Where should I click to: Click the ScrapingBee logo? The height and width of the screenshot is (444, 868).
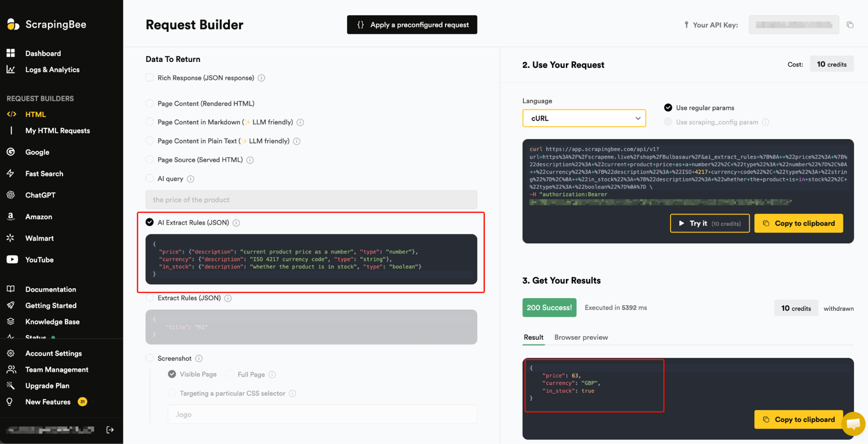coord(46,24)
